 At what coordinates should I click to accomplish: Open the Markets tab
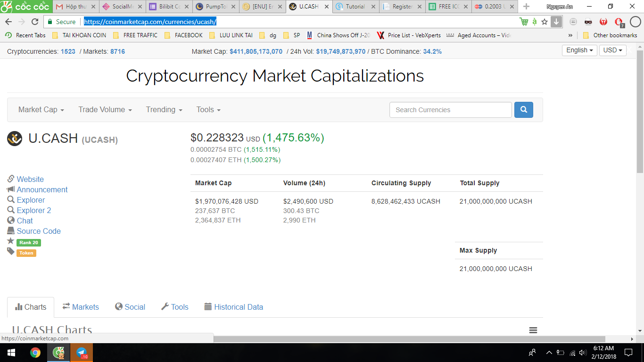click(x=81, y=307)
